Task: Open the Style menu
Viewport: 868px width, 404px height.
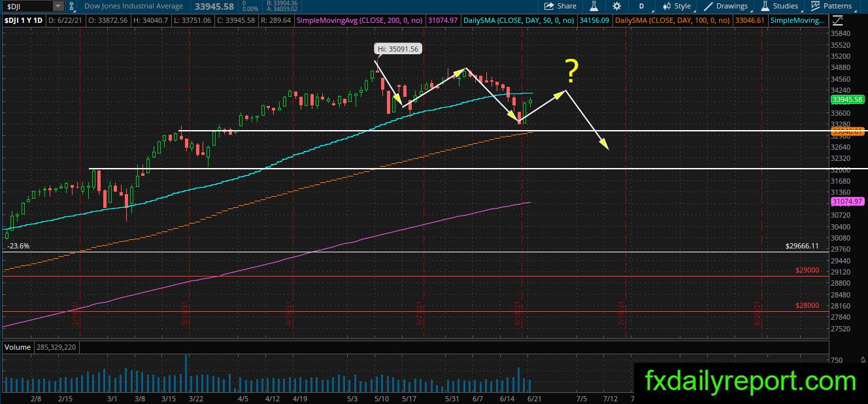Action: coord(676,6)
